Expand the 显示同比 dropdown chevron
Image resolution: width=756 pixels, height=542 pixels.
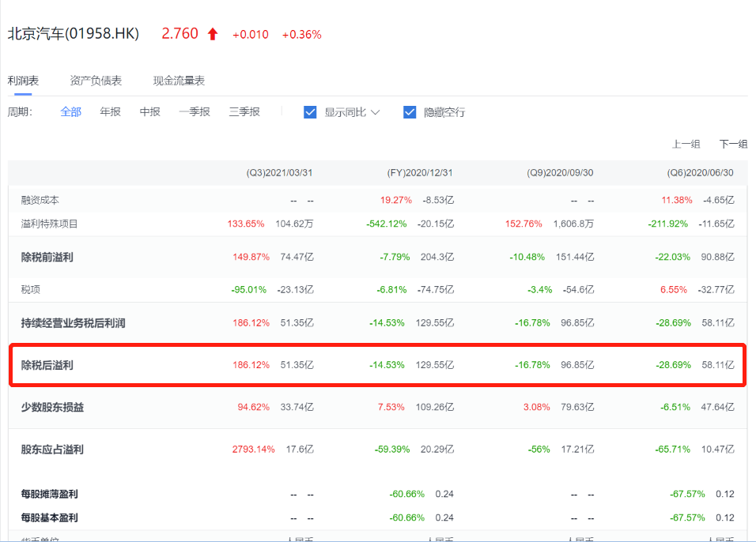click(376, 112)
